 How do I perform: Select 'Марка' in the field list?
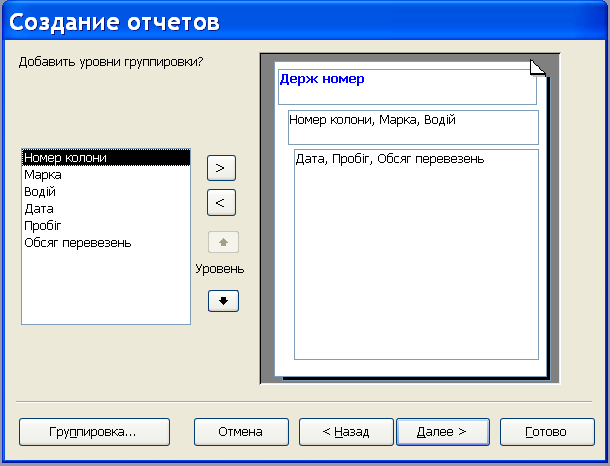tap(106, 175)
